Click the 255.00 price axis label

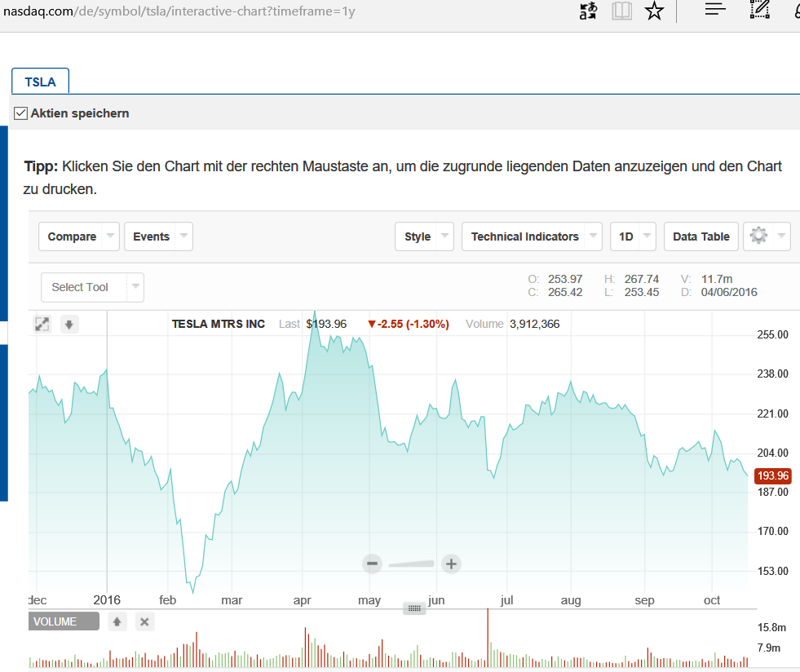click(772, 334)
